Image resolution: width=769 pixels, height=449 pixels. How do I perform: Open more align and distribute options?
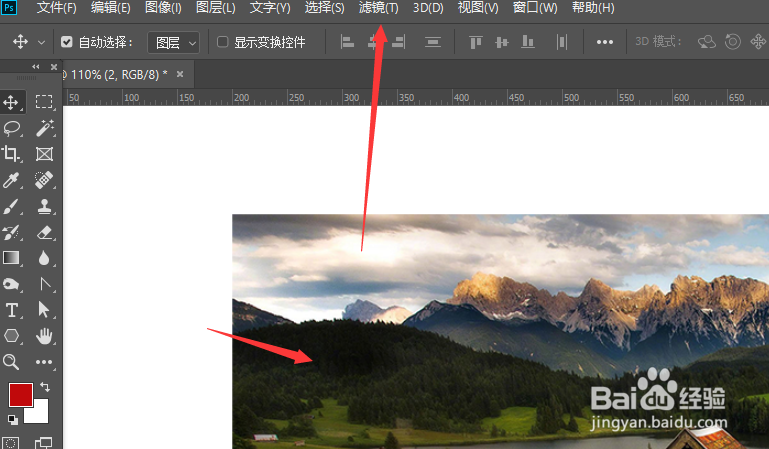pyautogui.click(x=605, y=42)
